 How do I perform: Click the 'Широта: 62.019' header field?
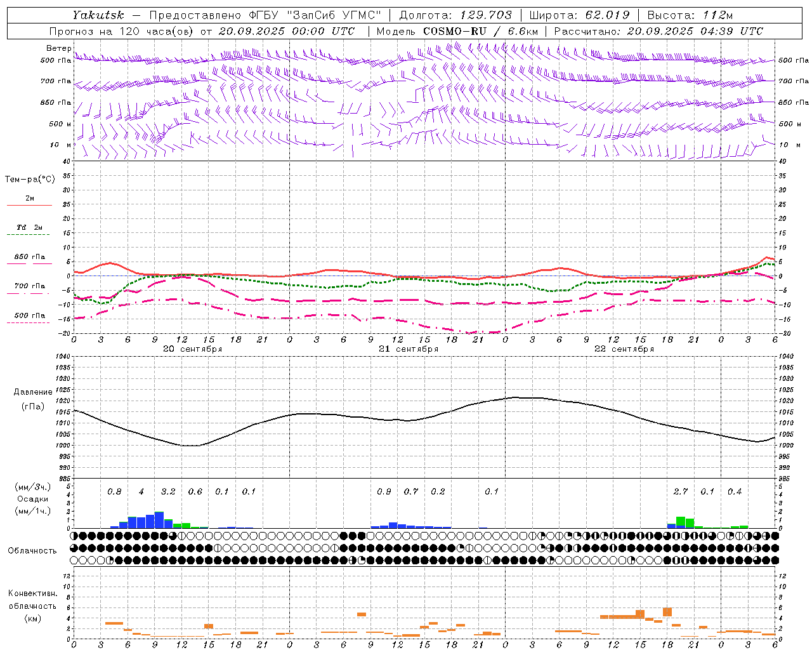(x=579, y=15)
